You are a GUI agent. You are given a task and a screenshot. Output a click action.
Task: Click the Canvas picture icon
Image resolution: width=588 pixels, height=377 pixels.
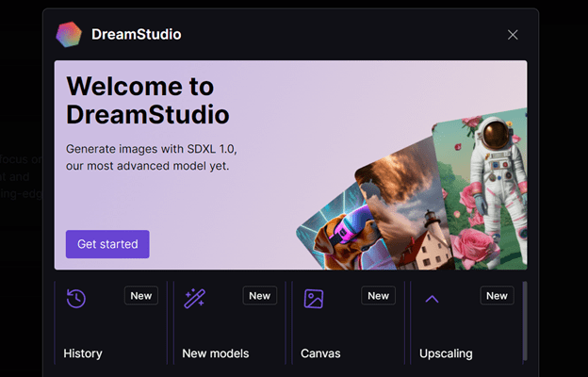[314, 299]
